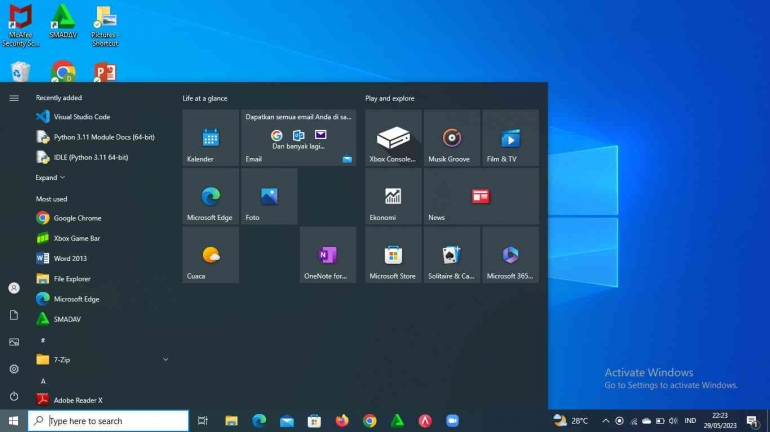Open Google Chrome from the taskbar
The image size is (770, 432).
[x=370, y=421]
